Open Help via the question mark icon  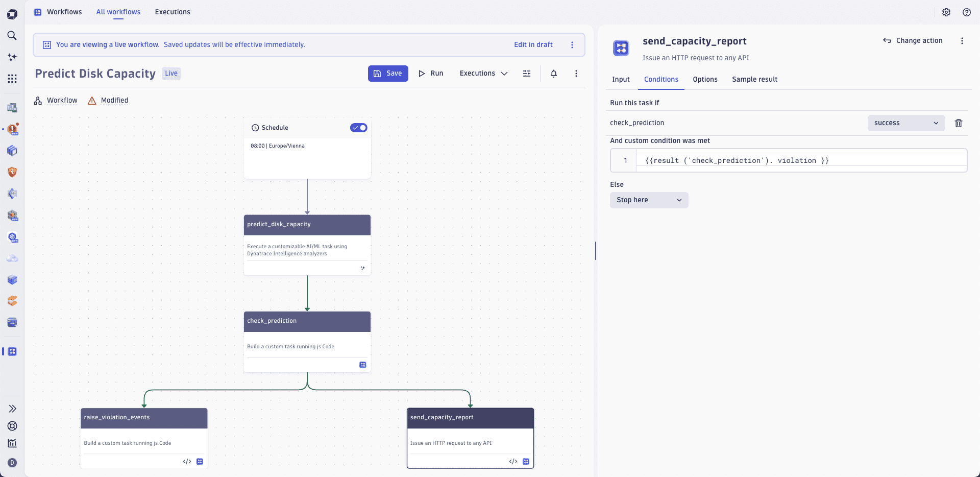click(x=966, y=12)
